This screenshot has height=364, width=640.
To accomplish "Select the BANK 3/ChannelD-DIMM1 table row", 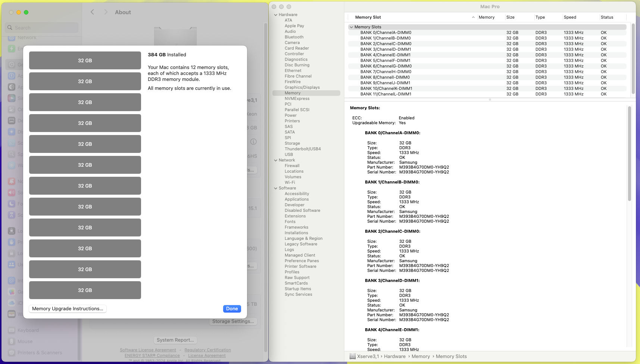I will click(487, 49).
